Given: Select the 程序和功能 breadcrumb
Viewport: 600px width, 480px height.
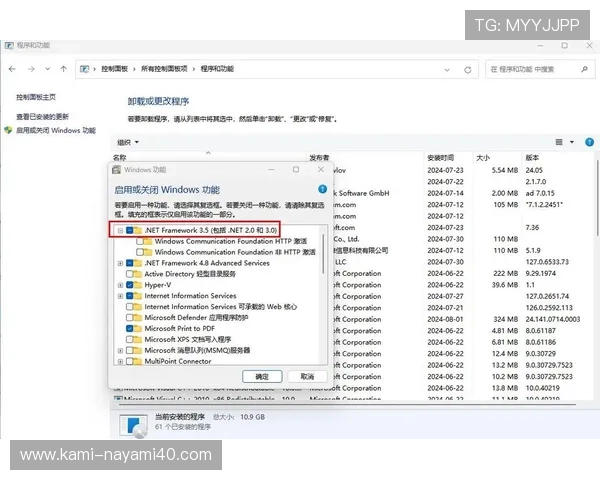Looking at the screenshot, I should pyautogui.click(x=217, y=69).
